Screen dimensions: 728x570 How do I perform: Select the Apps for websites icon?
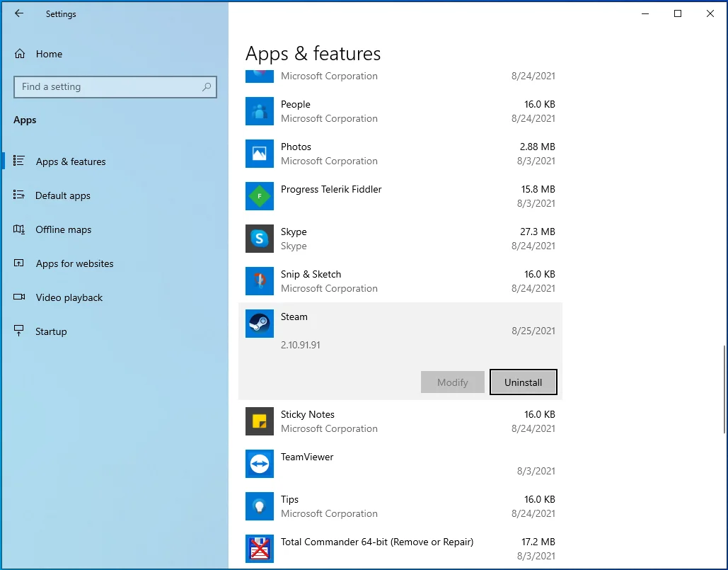[x=18, y=263]
